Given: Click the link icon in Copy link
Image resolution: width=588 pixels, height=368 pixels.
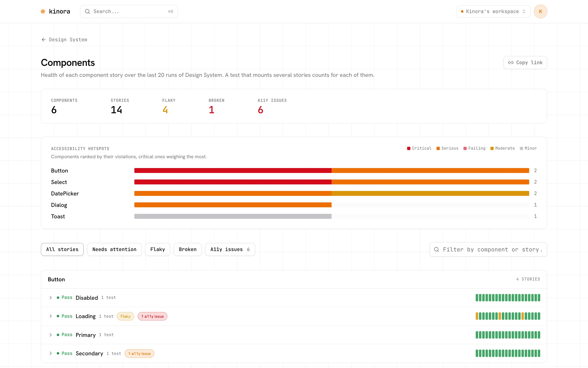Looking at the screenshot, I should [511, 63].
